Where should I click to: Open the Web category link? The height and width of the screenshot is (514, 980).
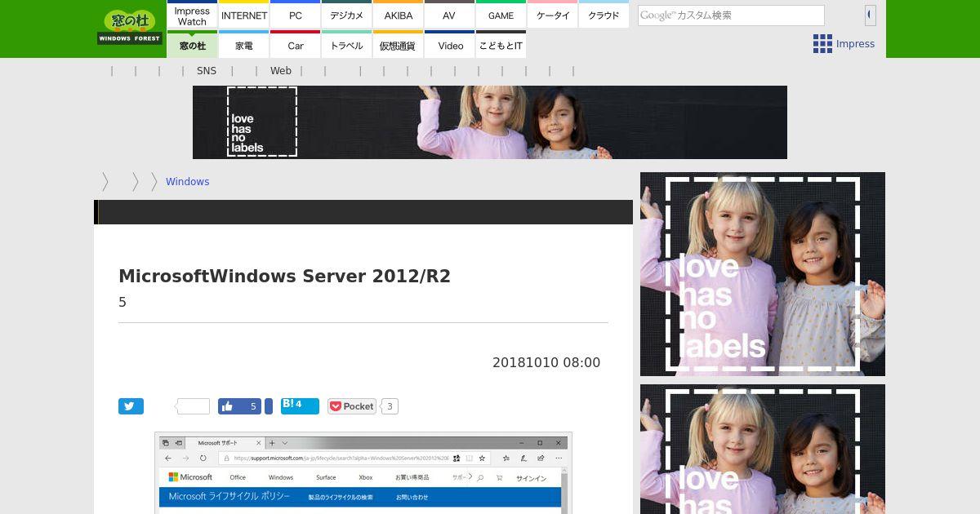pos(281,71)
